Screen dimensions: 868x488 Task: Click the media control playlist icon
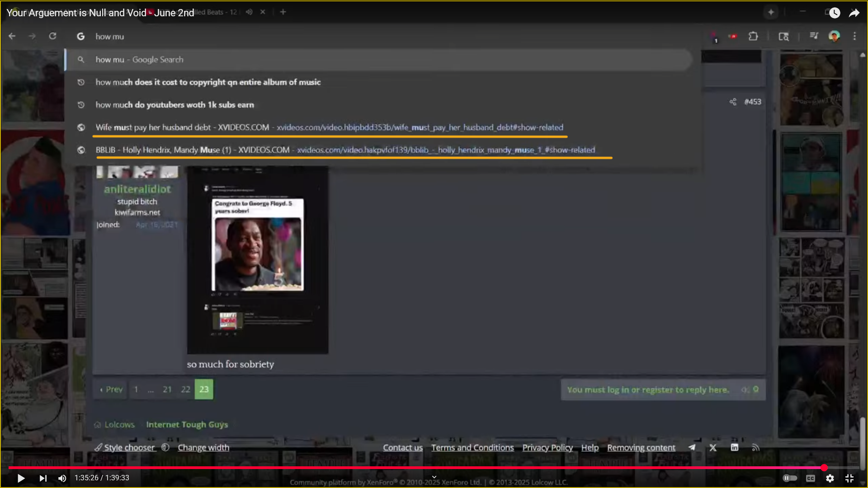[814, 36]
